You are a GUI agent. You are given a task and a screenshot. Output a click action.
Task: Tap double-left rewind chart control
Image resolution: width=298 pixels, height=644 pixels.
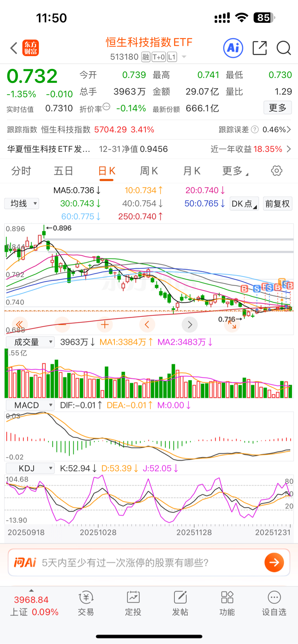click(x=19, y=324)
